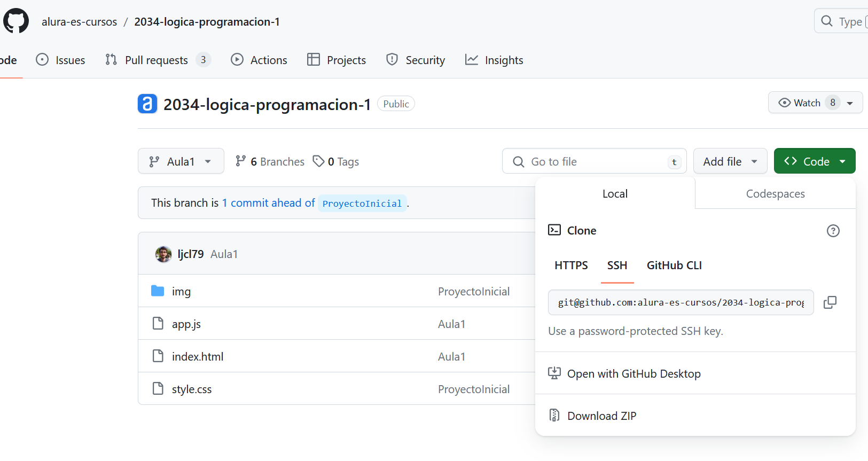Open the Actions tab
The width and height of the screenshot is (868, 461).
click(259, 60)
